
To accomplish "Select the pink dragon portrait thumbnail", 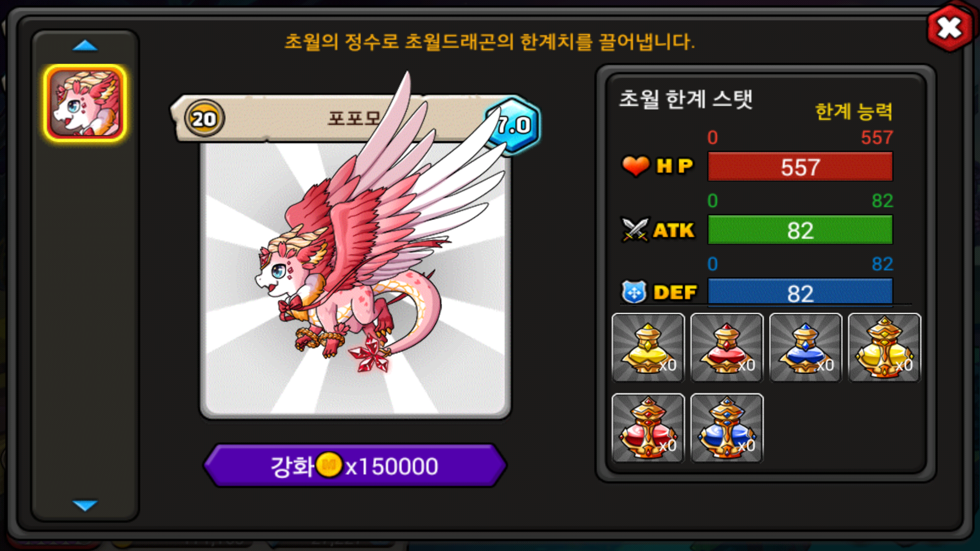I will [x=85, y=103].
